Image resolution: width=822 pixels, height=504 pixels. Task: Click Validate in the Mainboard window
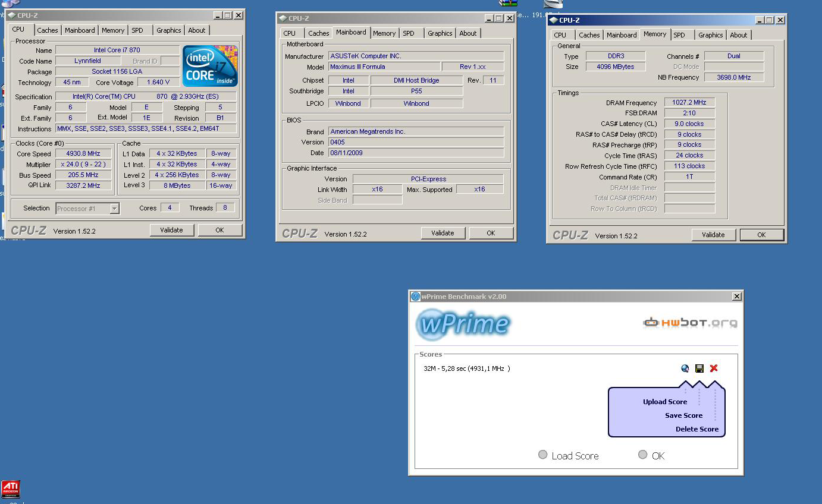coord(443,233)
